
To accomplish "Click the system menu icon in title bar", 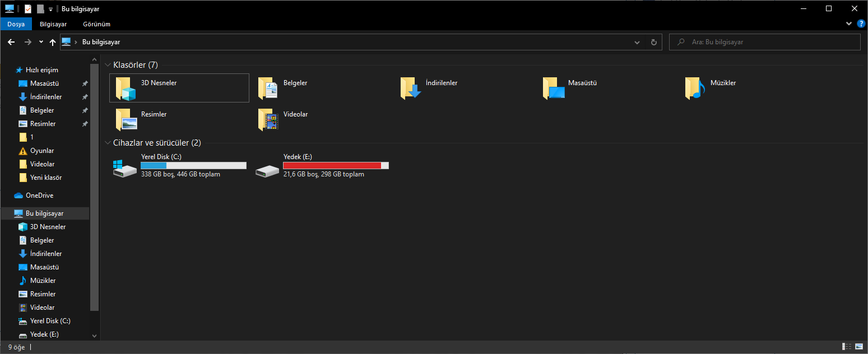I will [x=10, y=9].
